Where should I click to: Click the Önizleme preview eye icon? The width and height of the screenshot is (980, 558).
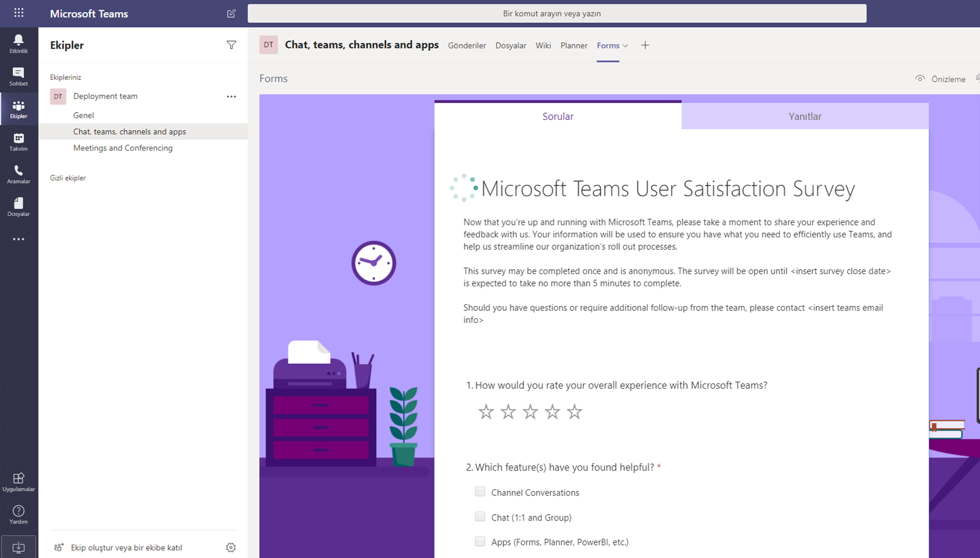(x=920, y=79)
